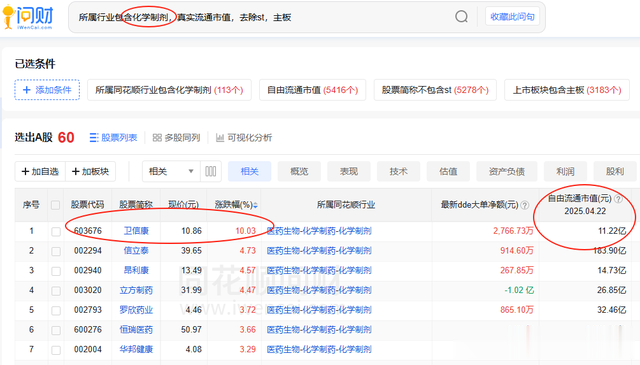This screenshot has width=640, height=365.
Task: Click help icon next to 自由流通市值 header
Action: 618,199
